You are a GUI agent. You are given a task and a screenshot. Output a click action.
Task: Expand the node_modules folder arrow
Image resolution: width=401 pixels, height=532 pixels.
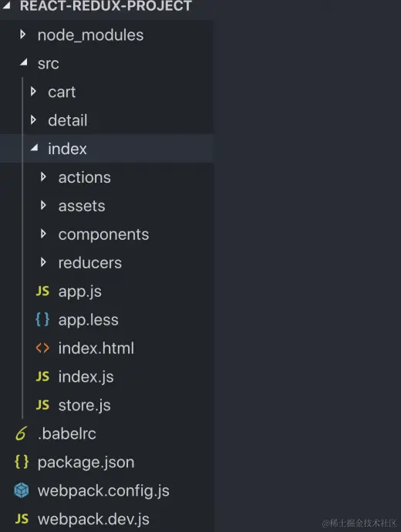click(22, 34)
